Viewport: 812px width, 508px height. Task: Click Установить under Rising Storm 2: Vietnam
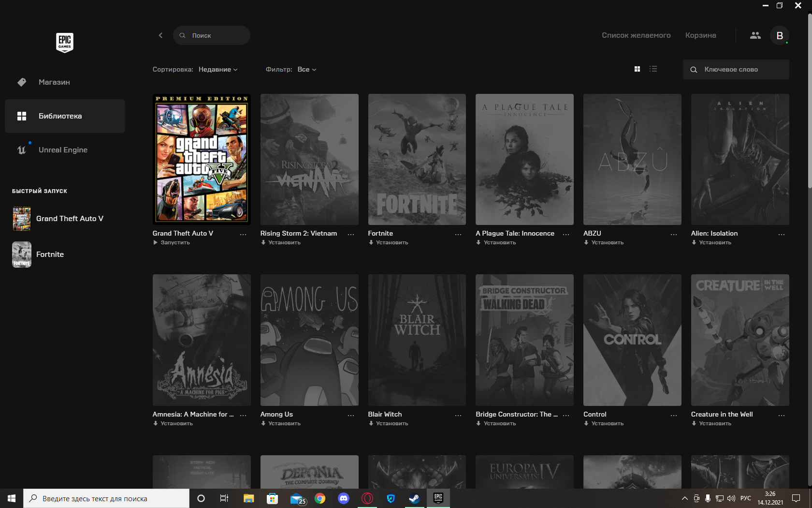tap(281, 242)
